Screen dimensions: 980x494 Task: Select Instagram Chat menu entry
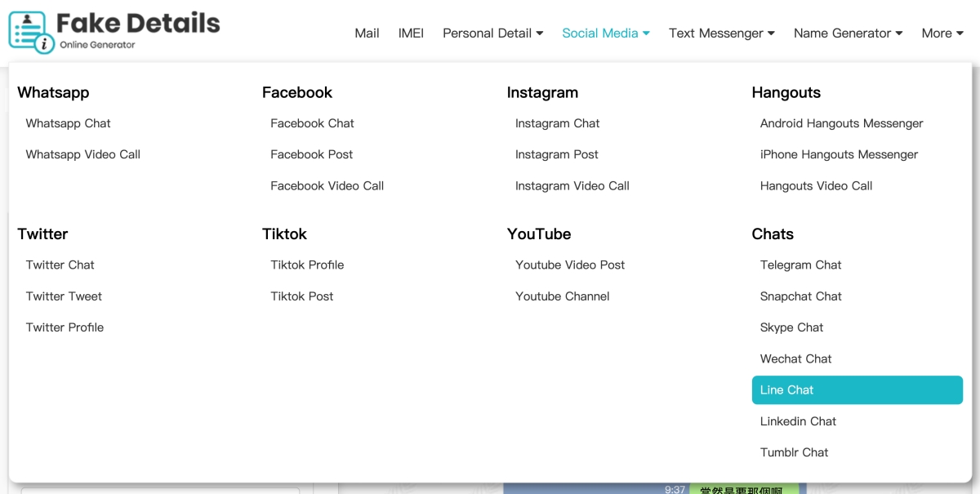click(x=557, y=123)
